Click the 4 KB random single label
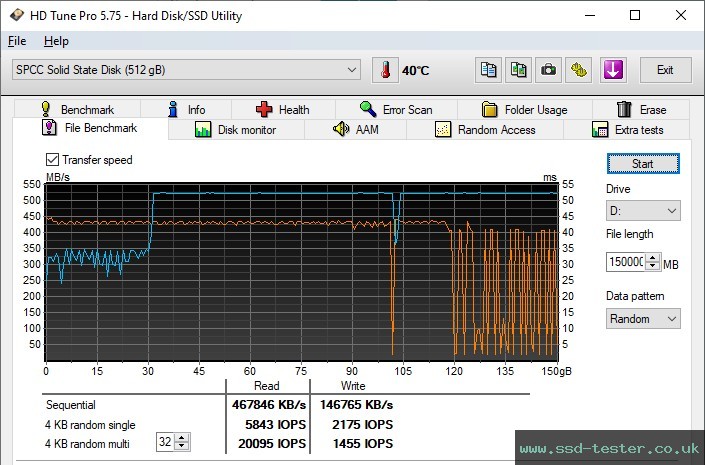The width and height of the screenshot is (705, 465). pyautogui.click(x=90, y=425)
